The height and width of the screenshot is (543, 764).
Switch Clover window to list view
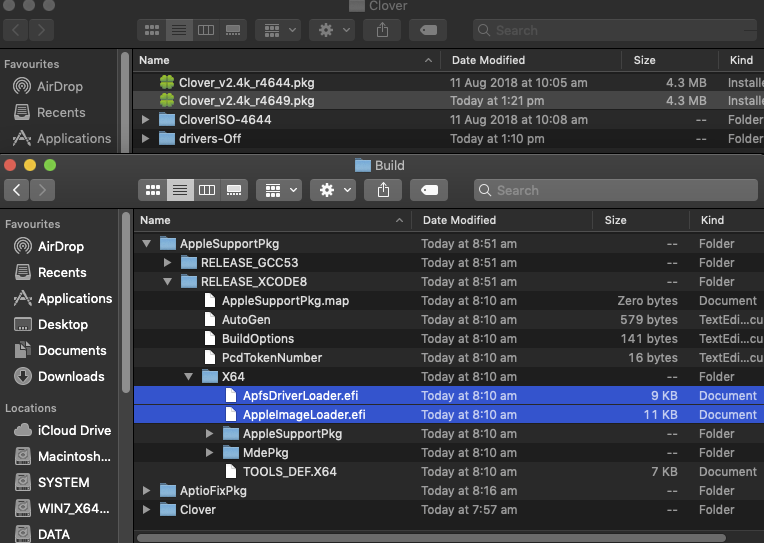(x=179, y=30)
